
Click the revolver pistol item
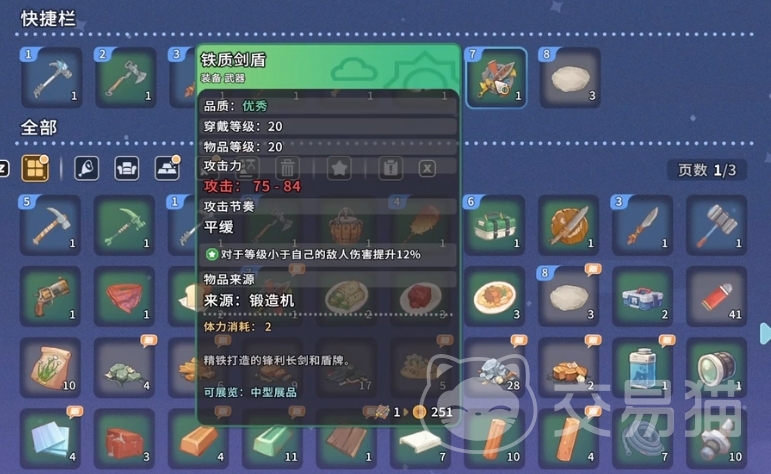click(x=51, y=296)
